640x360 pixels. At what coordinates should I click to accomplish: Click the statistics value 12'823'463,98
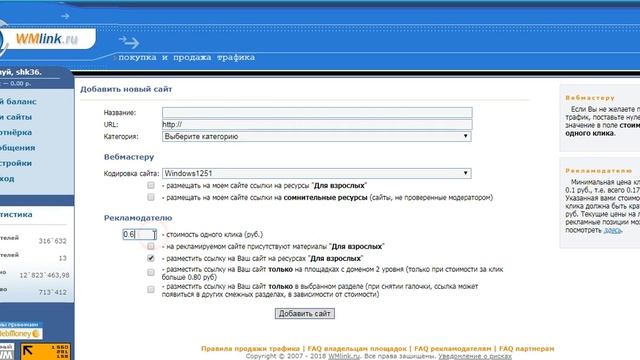(44, 275)
